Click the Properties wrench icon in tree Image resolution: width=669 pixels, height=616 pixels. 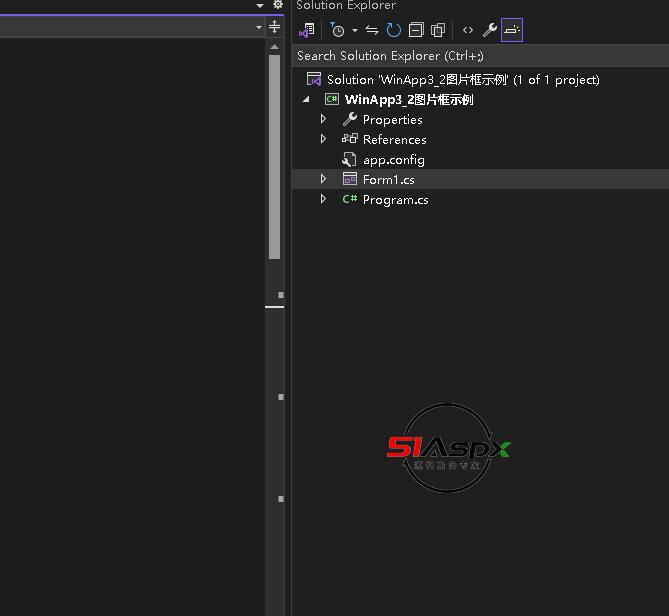tap(350, 119)
